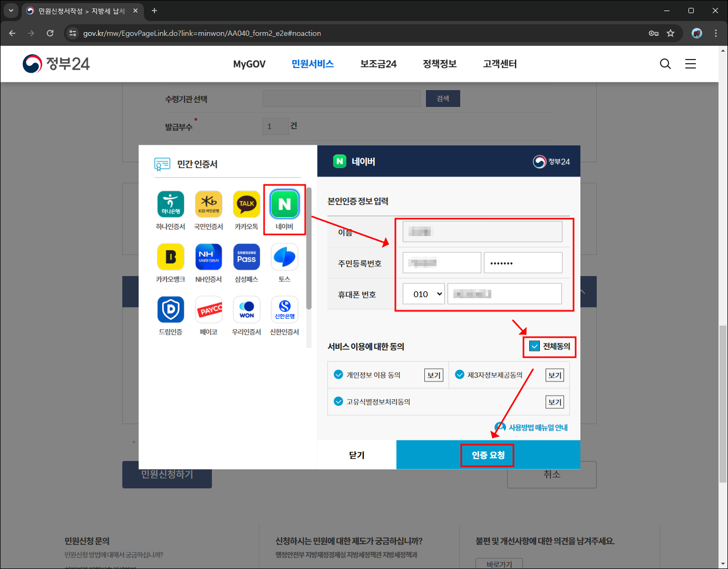Open the MyGOV menu
Image resolution: width=728 pixels, height=569 pixels.
pos(249,64)
